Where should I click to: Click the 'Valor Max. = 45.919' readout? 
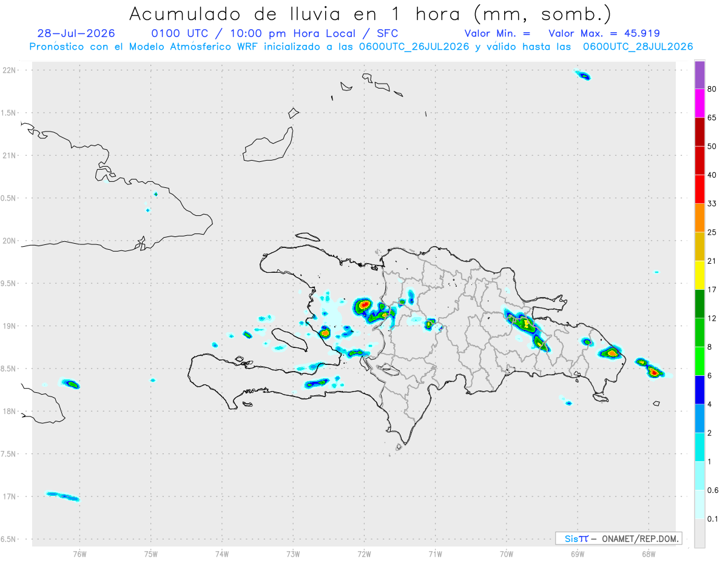[x=604, y=33]
